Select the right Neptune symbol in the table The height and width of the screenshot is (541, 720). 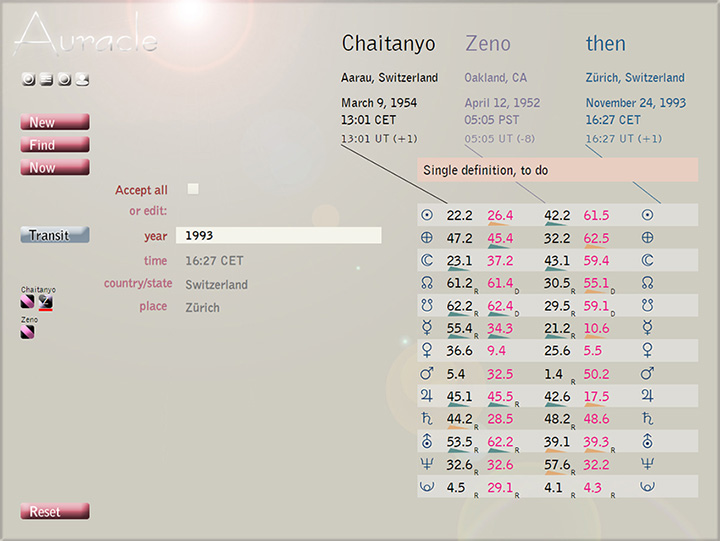coord(647,463)
